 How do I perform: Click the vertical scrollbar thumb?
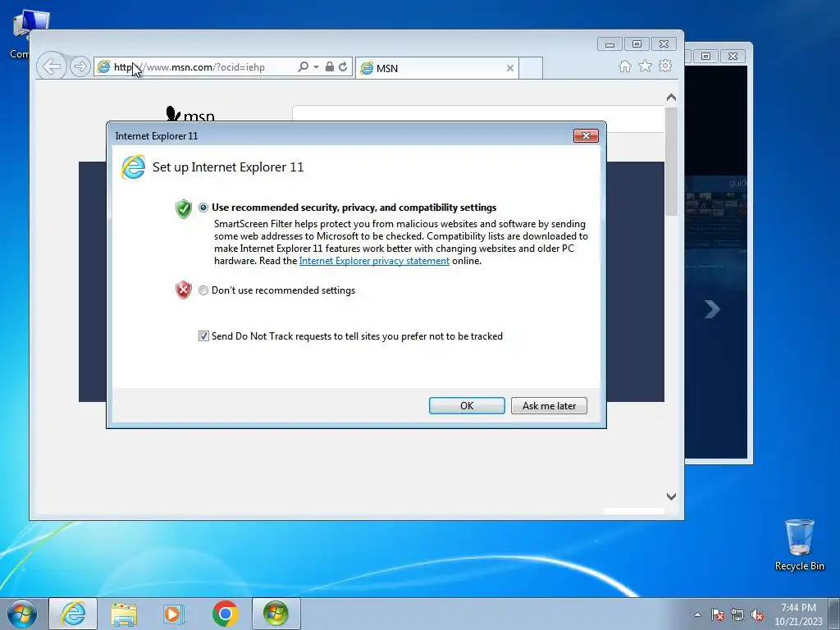671,162
